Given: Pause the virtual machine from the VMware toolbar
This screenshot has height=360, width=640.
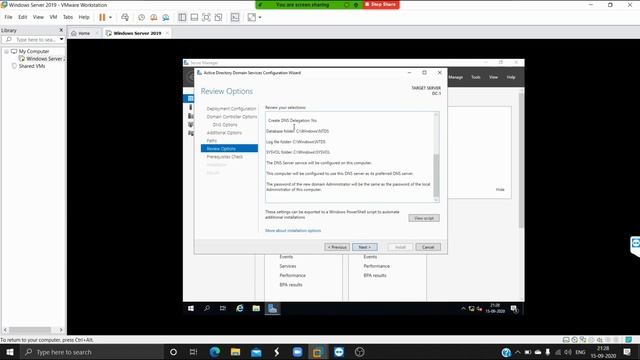Looking at the screenshot, I should click(102, 17).
